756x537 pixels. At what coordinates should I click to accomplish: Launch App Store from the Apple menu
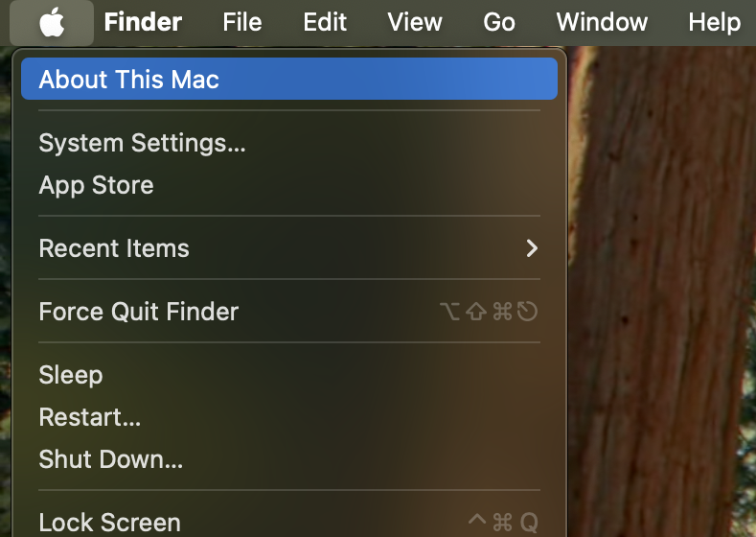coord(289,185)
